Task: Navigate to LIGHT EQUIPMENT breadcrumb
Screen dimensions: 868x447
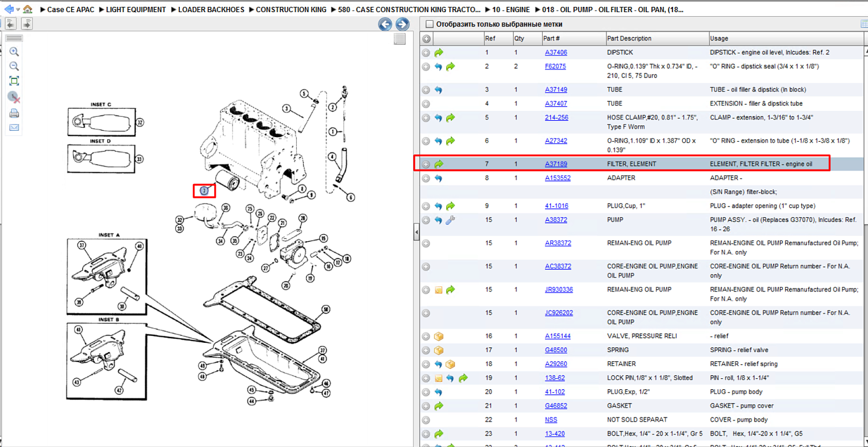Action: click(136, 10)
